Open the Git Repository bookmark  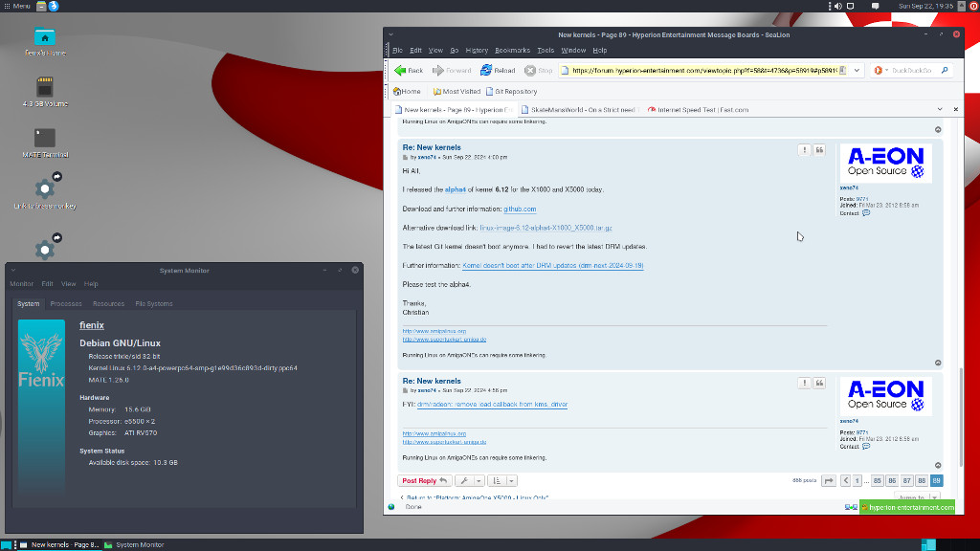click(511, 91)
